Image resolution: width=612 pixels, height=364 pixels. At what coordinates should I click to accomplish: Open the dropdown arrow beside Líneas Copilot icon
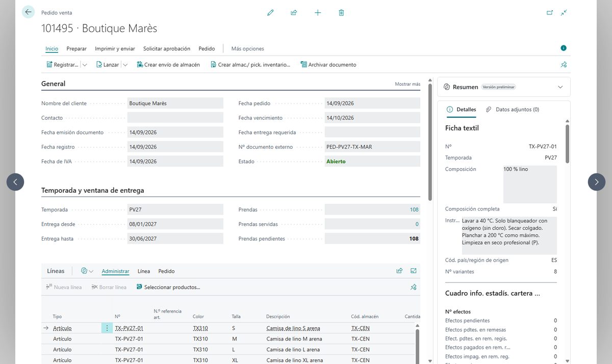tap(91, 271)
